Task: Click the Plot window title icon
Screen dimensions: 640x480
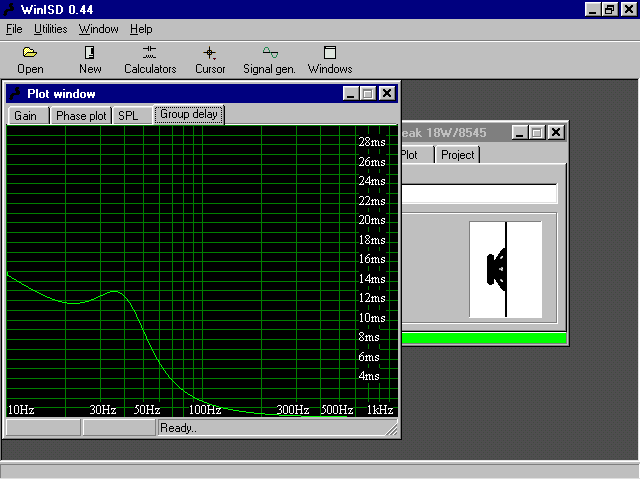Action: tap(16, 93)
